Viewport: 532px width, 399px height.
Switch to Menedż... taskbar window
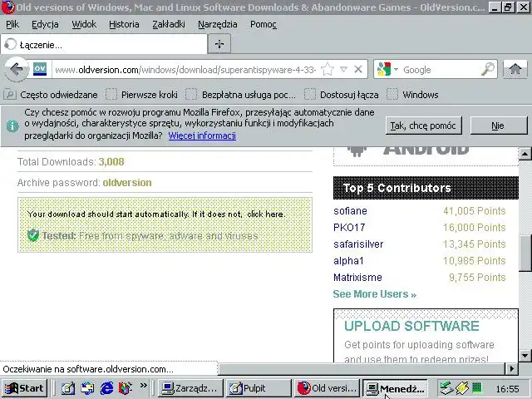(396, 388)
